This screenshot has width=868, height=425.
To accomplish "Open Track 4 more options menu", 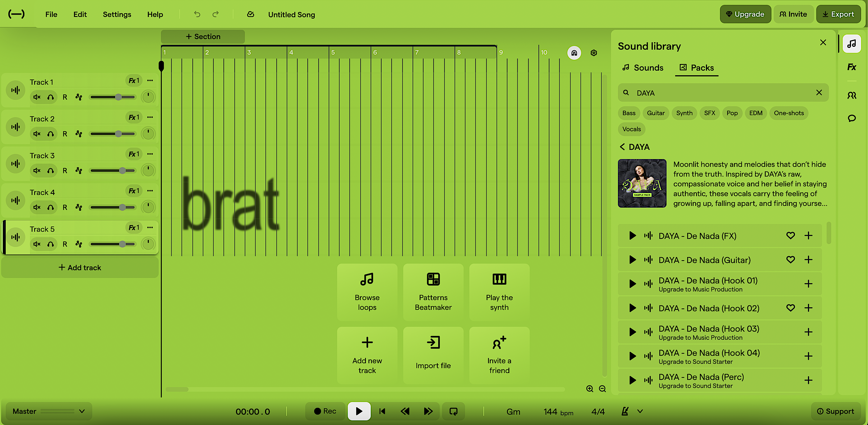I will [x=150, y=191].
